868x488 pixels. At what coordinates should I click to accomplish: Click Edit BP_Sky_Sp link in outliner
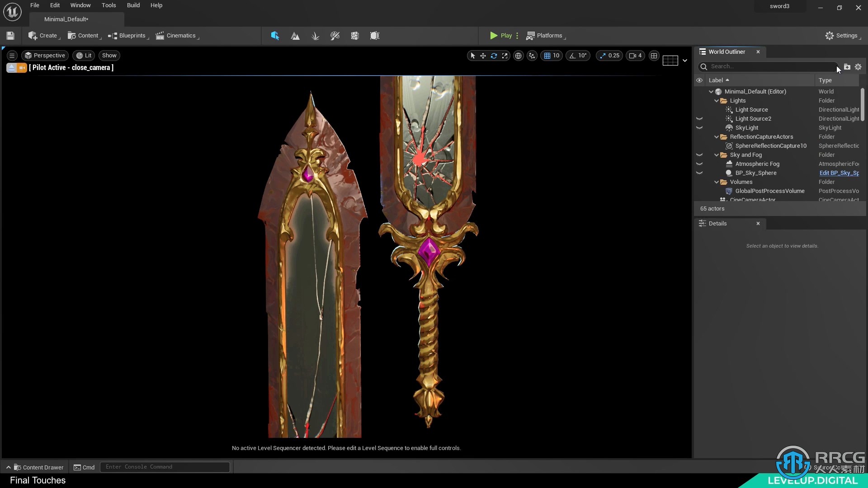pos(838,173)
